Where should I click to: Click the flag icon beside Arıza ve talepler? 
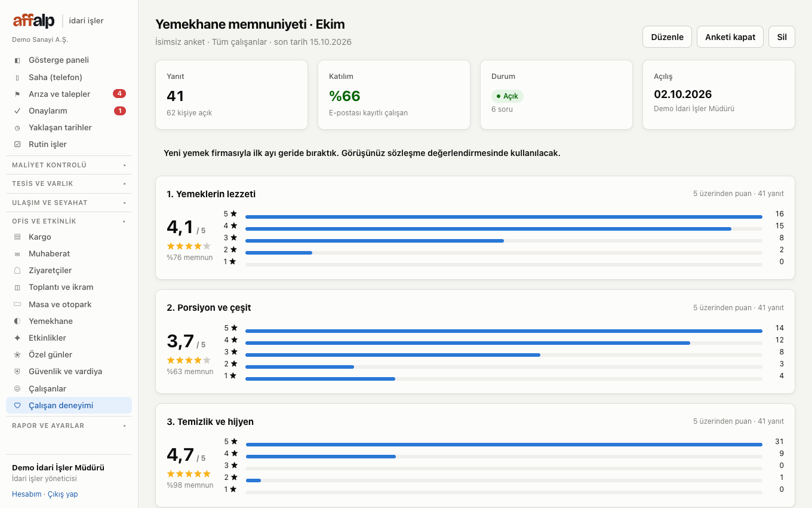(x=17, y=94)
